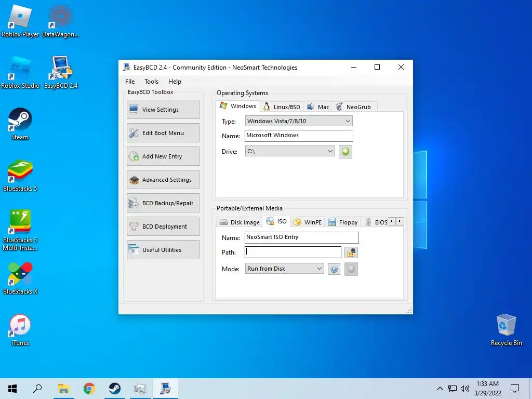Screen dimensions: 532x399
Task: Open View Settings in the toolbox
Action: [x=163, y=110]
